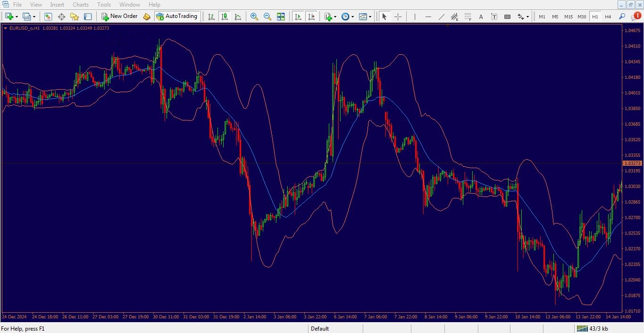This screenshot has height=333, width=644.
Task: Open the Charts menu
Action: click(81, 5)
